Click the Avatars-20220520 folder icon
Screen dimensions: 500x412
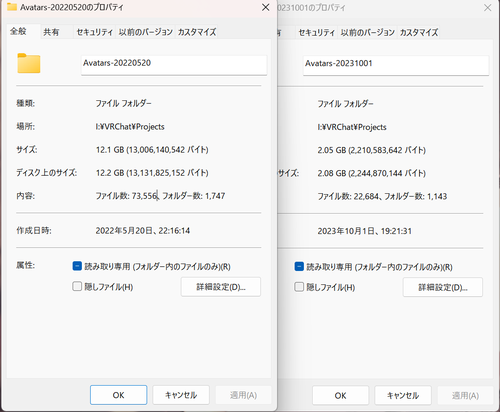[29, 63]
